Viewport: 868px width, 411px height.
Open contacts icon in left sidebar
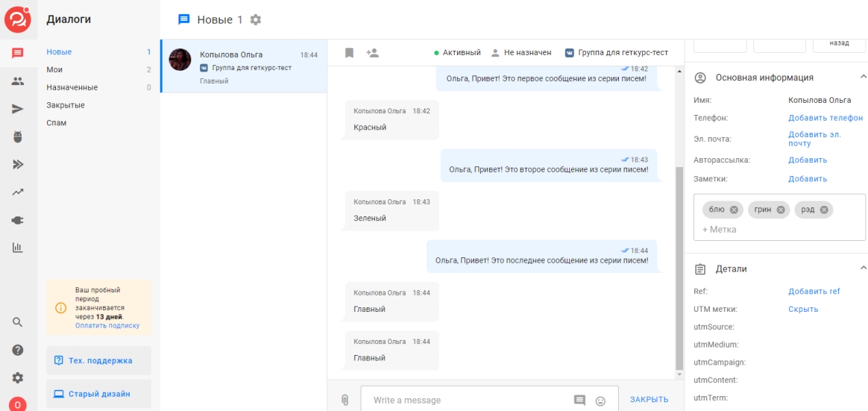(18, 81)
